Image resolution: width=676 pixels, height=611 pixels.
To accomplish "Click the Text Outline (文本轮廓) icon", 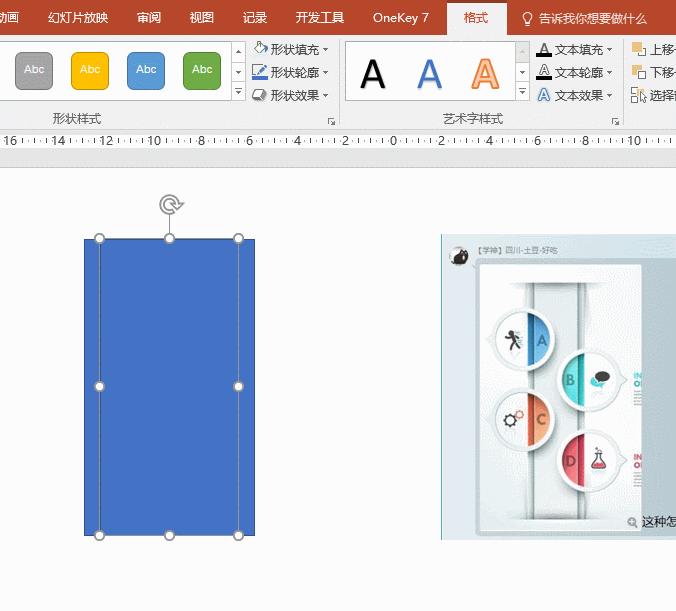I will (x=544, y=72).
